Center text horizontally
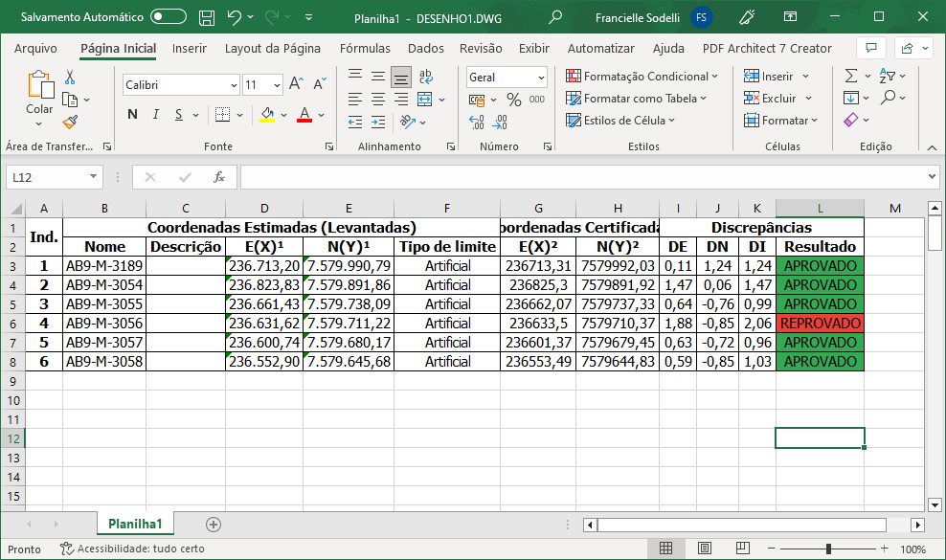946x560 pixels. (377, 99)
